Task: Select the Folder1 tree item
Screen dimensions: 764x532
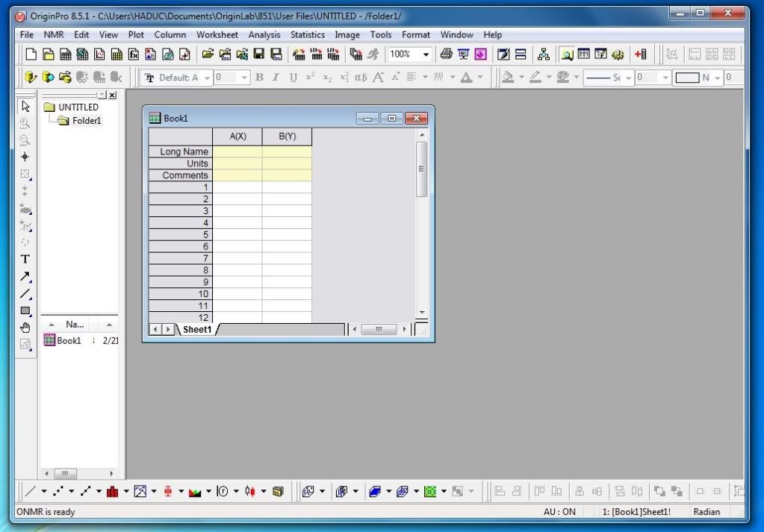Action: click(86, 121)
